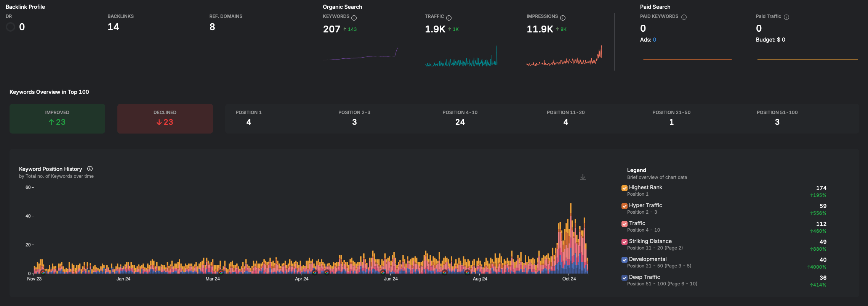
Task: Click the DR score circle indicator
Action: (11, 27)
